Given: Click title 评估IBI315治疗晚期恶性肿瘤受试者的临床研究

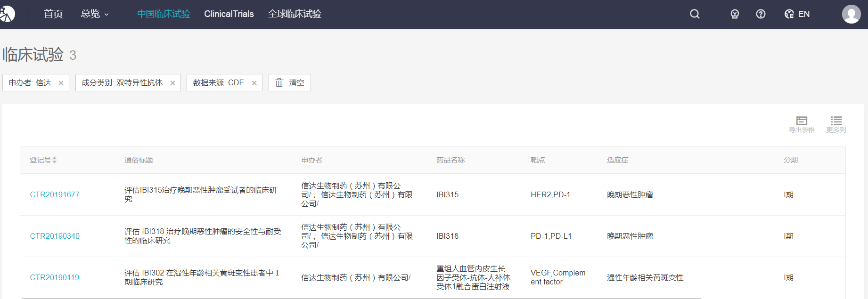Looking at the screenshot, I should pyautogui.click(x=201, y=194).
